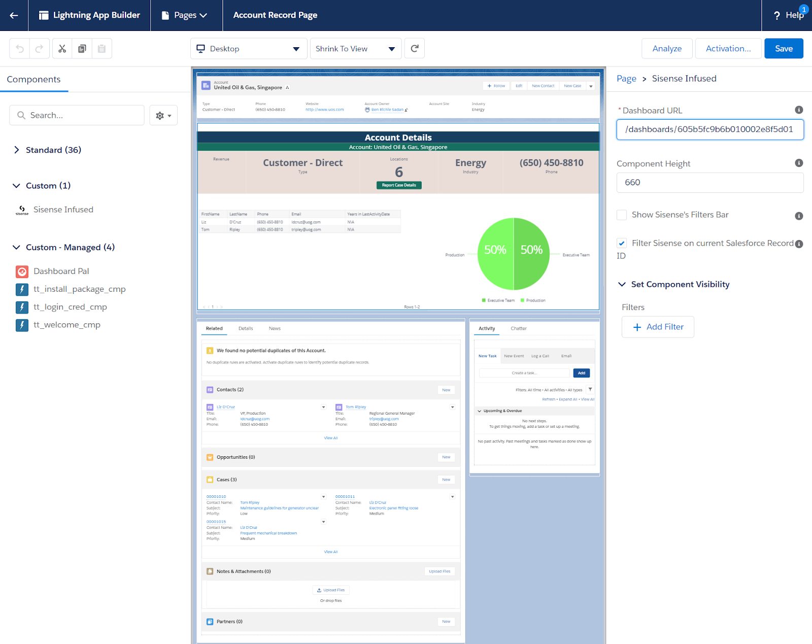This screenshot has width=812, height=644.
Task: Open case 00001010 link
Action: pos(216,497)
